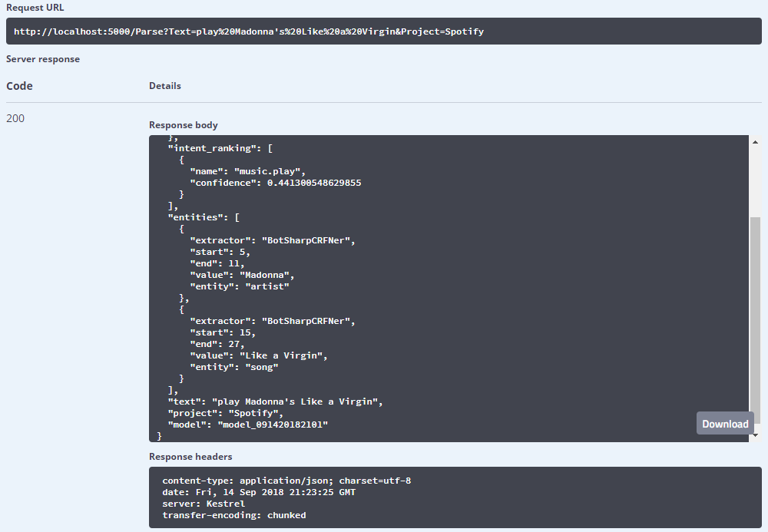
Task: Click the model_091420182101 value
Action: pos(273,425)
